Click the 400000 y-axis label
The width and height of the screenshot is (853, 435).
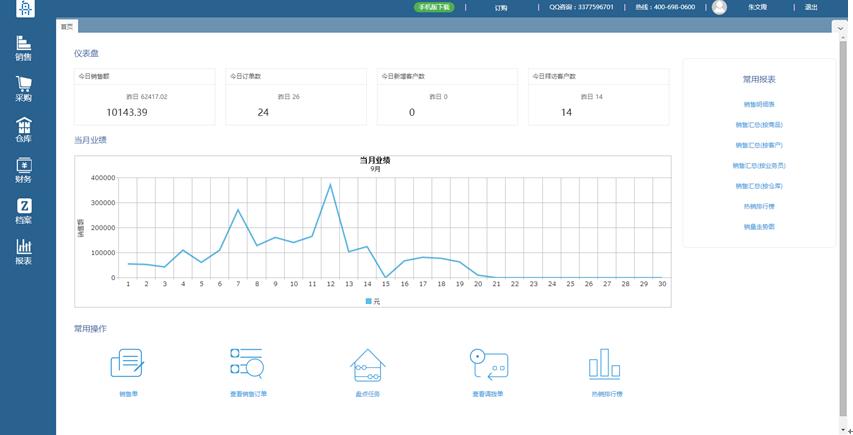(103, 178)
